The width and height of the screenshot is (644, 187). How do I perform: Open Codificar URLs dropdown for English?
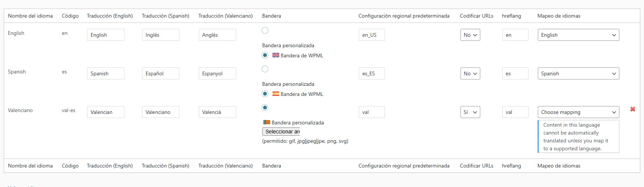click(x=470, y=35)
